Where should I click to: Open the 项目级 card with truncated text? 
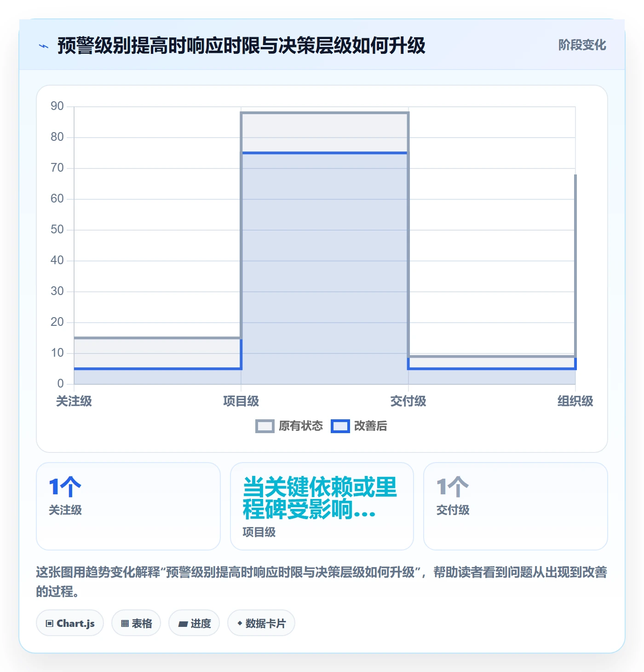(x=322, y=506)
